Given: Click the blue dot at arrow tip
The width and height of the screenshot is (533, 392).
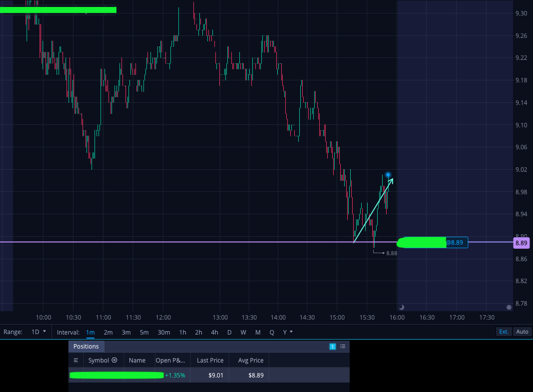Looking at the screenshot, I should (x=388, y=175).
